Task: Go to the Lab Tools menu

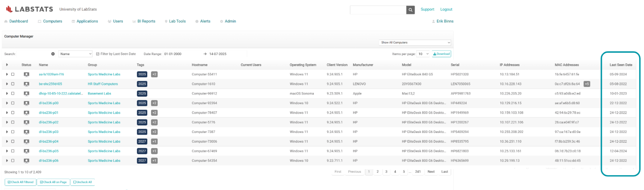Action: coord(177,21)
